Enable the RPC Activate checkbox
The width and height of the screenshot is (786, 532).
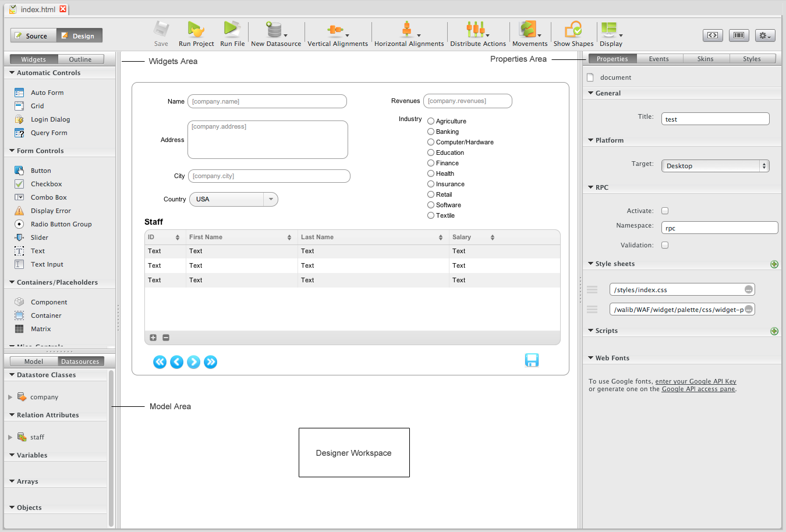665,211
